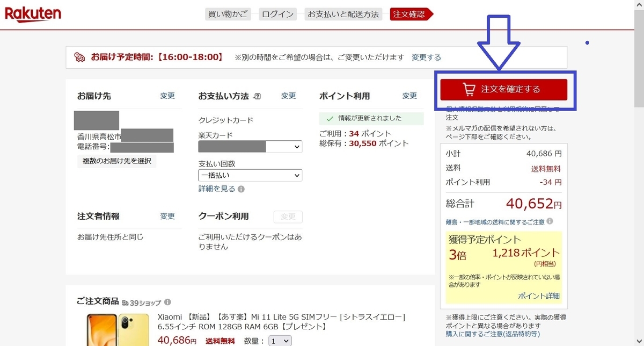This screenshot has height=346, width=644.
Task: Click 変更する link for delivery time
Action: (426, 57)
